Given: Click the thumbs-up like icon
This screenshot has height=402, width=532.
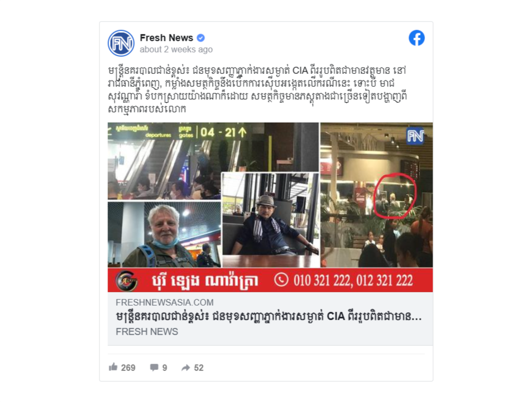Looking at the screenshot, I should point(113,367).
